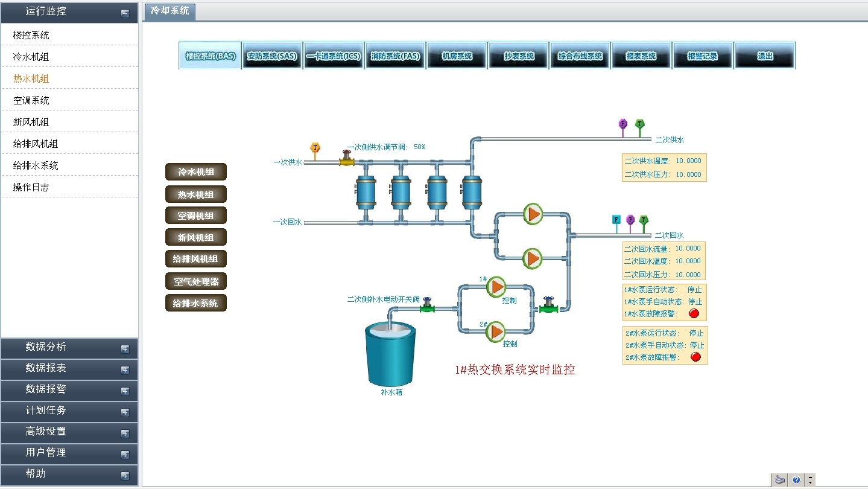Screen dimensions: 868x489
Task: Click the cyan F flow sensor on 二次回水
Action: [x=616, y=220]
